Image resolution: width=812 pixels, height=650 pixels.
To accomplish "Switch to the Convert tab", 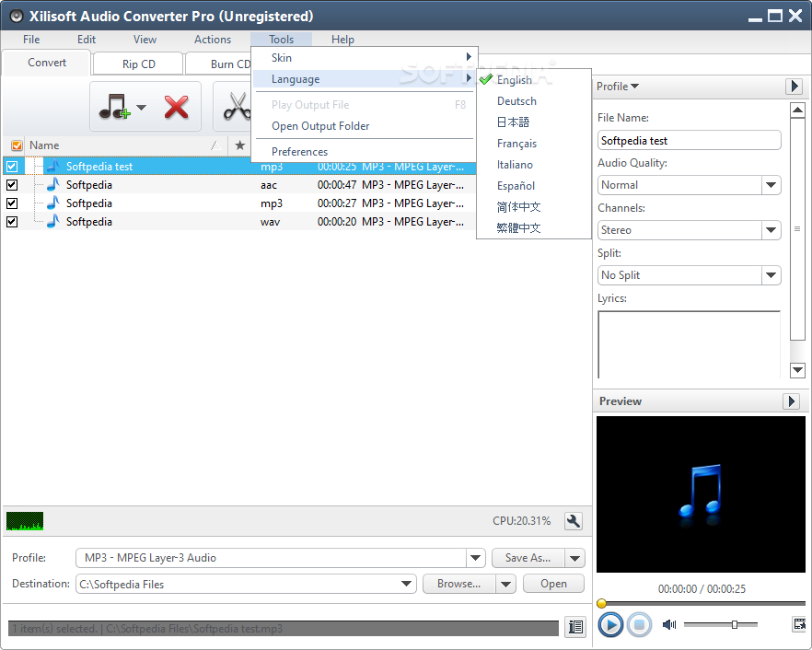I will (x=47, y=63).
